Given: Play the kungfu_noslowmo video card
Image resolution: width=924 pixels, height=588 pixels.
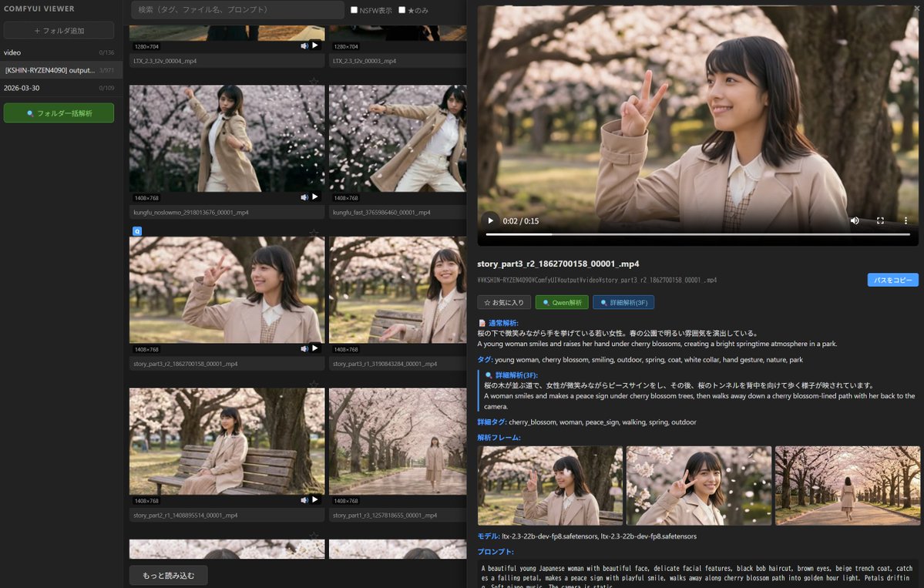Looking at the screenshot, I should coord(315,197).
